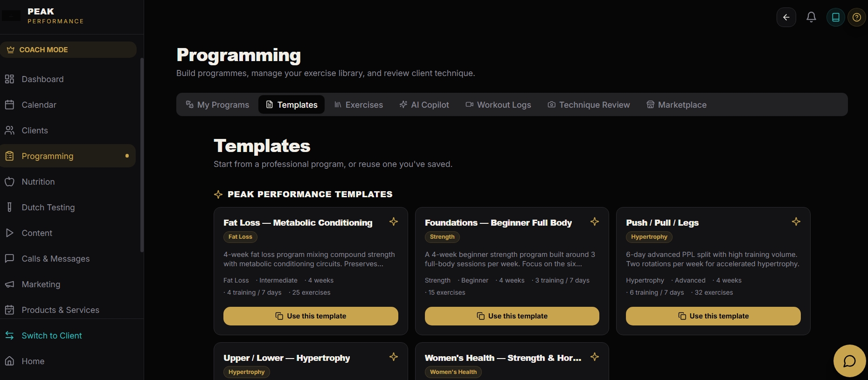Go to Marketing in sidebar
Image resolution: width=868 pixels, height=380 pixels.
(68, 284)
